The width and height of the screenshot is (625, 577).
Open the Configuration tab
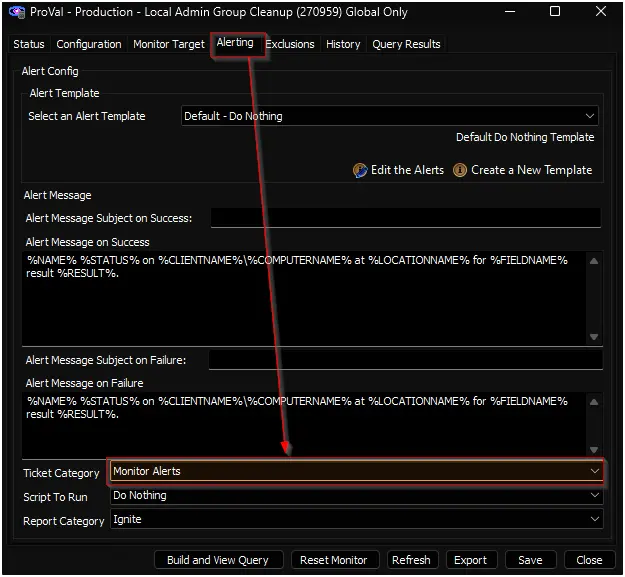coord(89,44)
